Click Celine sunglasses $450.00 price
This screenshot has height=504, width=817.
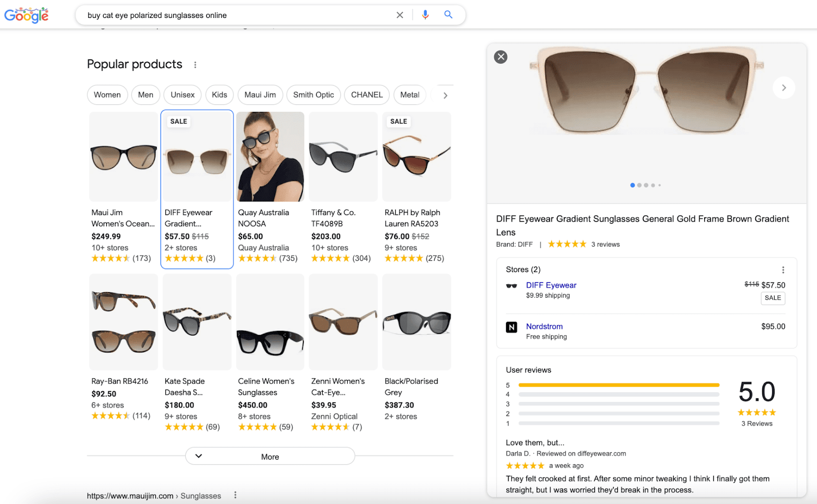coord(253,405)
